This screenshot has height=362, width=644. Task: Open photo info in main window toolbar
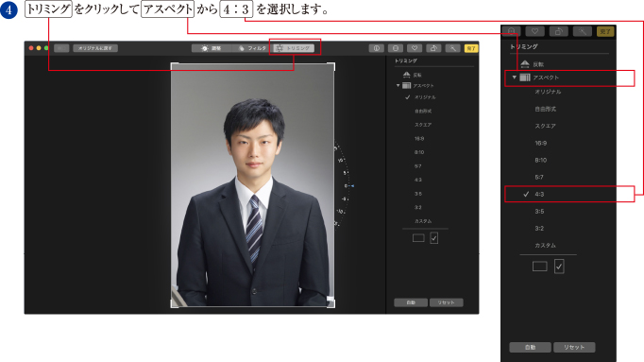[x=376, y=48]
